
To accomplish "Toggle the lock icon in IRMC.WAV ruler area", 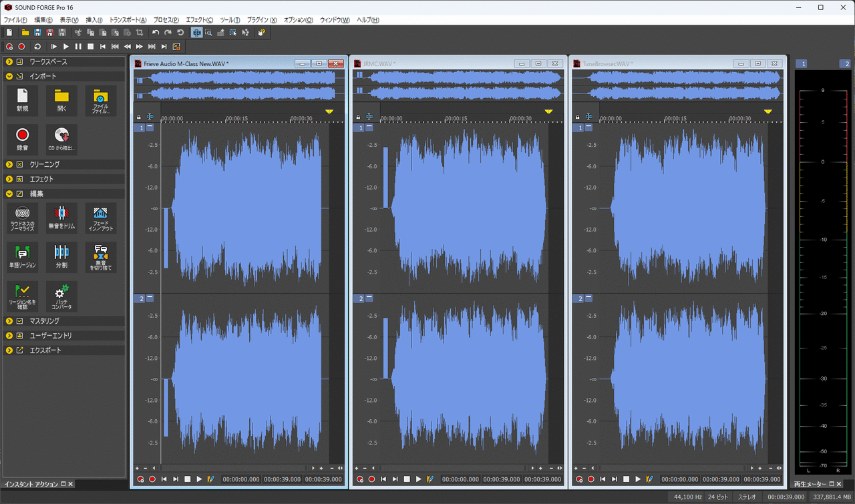I will click(x=358, y=116).
